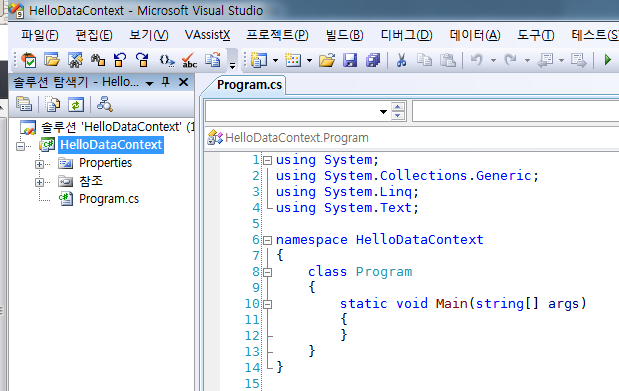Open the 디버그(D) menu
The height and width of the screenshot is (391, 619).
coord(406,35)
